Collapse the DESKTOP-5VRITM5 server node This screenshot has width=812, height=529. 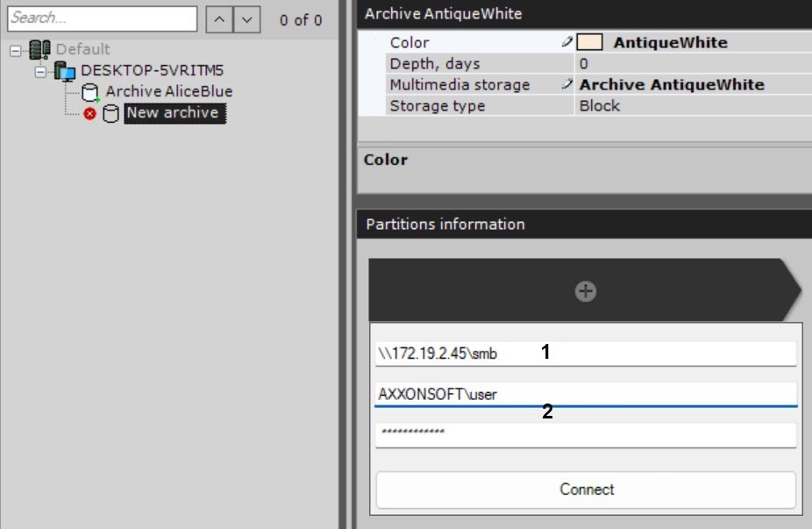click(x=40, y=72)
